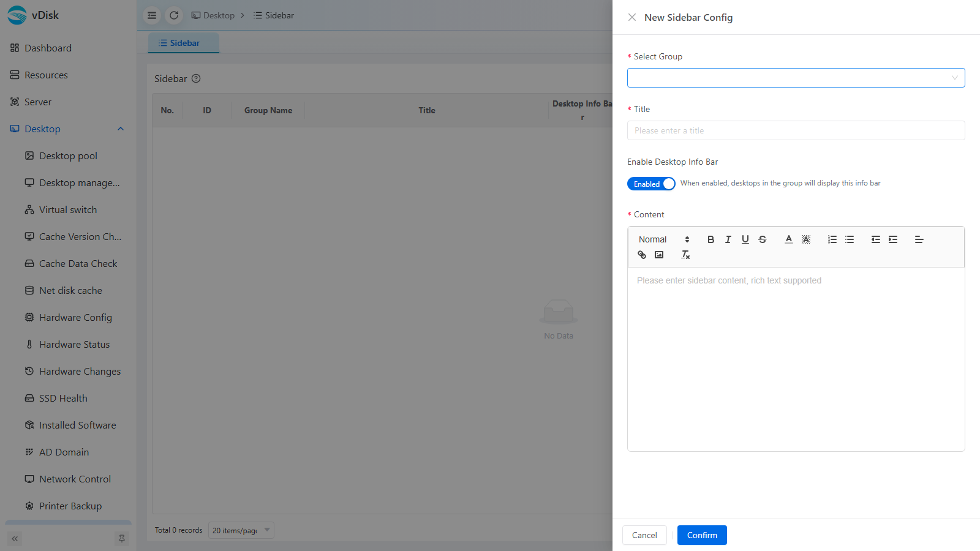Image resolution: width=980 pixels, height=551 pixels.
Task: Toggle italic formatting in editor toolbar
Action: click(x=728, y=239)
